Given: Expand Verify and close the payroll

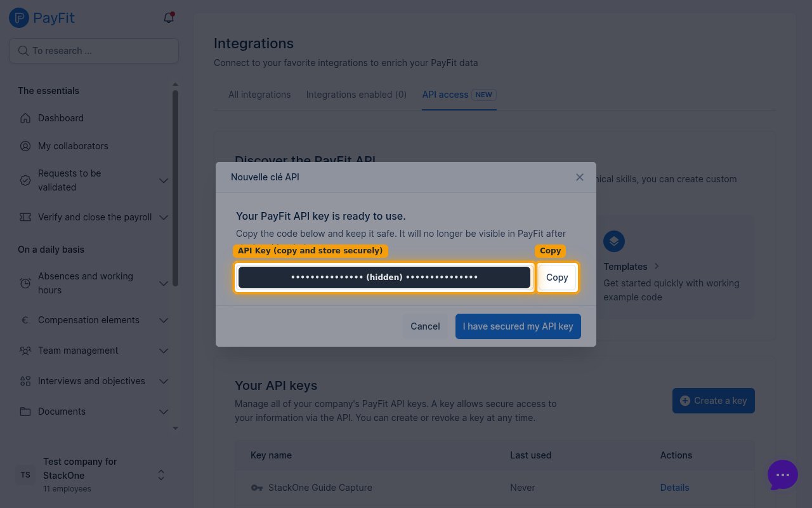Looking at the screenshot, I should [x=163, y=217].
